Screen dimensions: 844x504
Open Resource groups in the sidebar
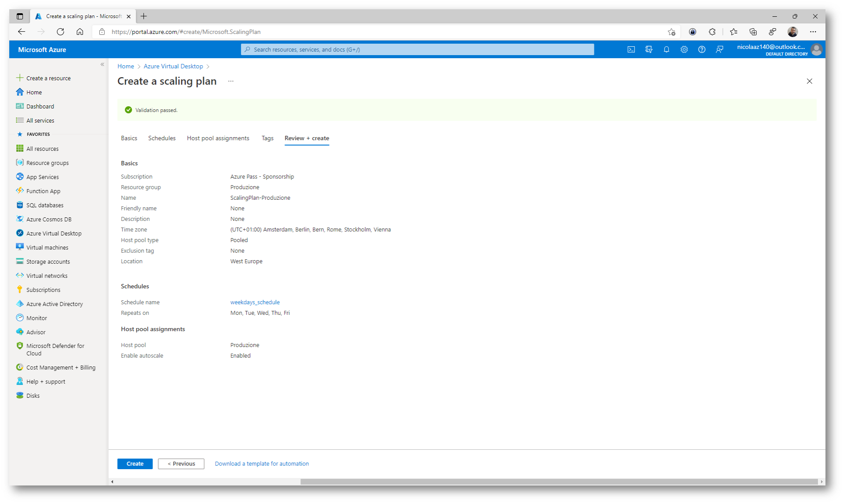(x=42, y=163)
